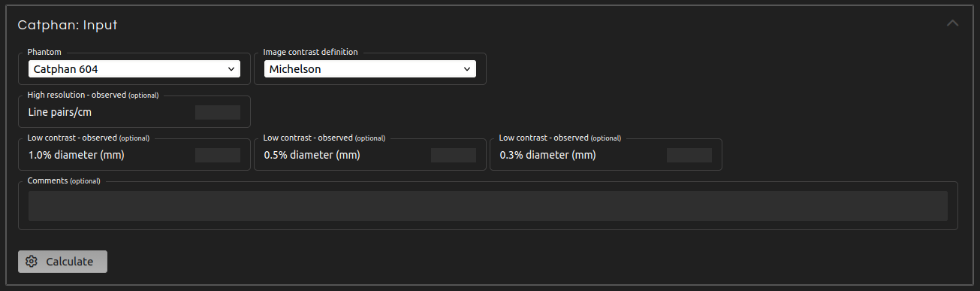The height and width of the screenshot is (291, 980).
Task: Click the Calculate button
Action: tap(63, 262)
